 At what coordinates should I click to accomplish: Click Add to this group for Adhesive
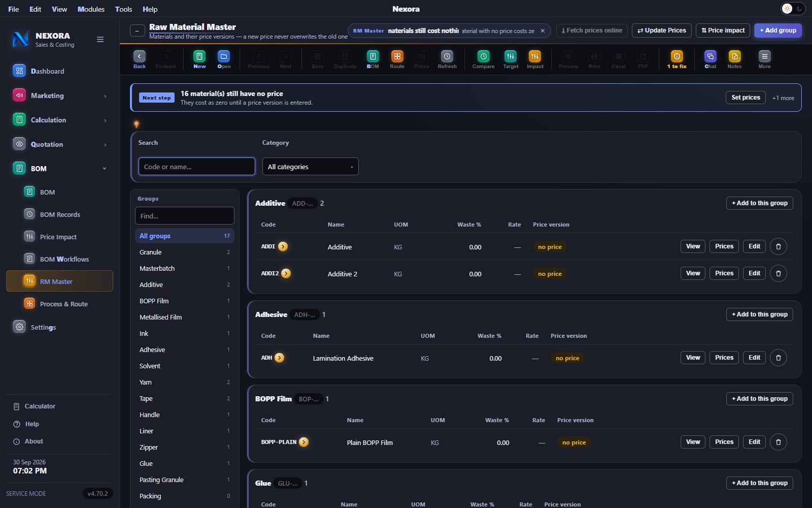[x=760, y=314]
